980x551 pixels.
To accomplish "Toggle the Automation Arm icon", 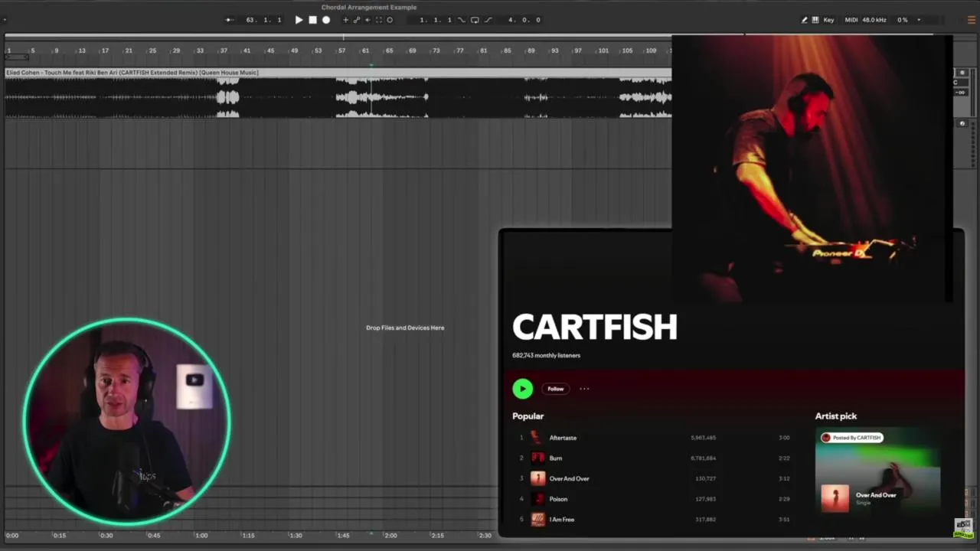I will pyautogui.click(x=356, y=20).
